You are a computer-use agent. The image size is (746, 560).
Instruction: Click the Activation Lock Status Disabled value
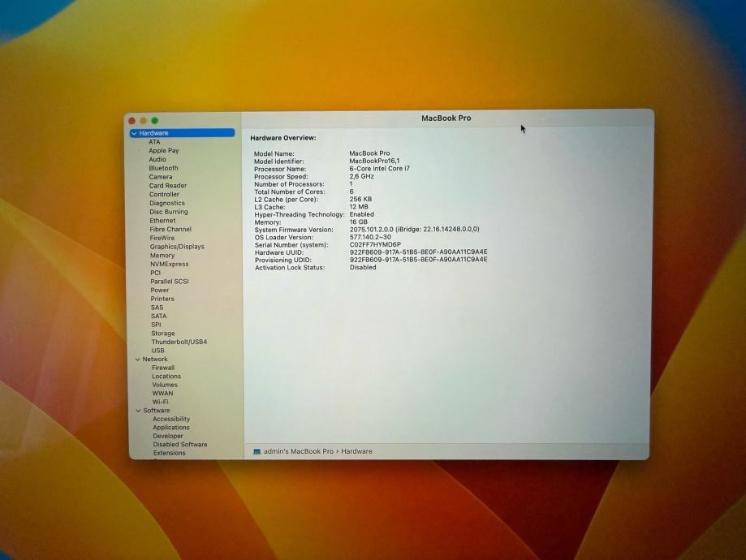click(363, 267)
